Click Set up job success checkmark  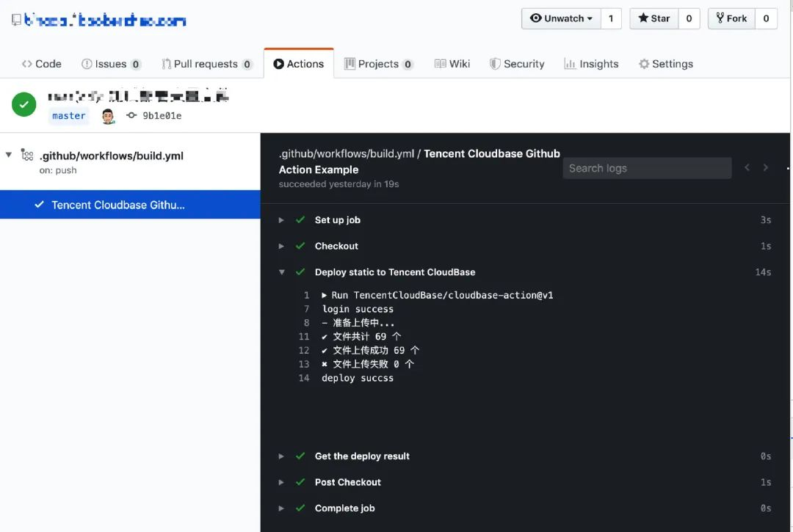300,220
